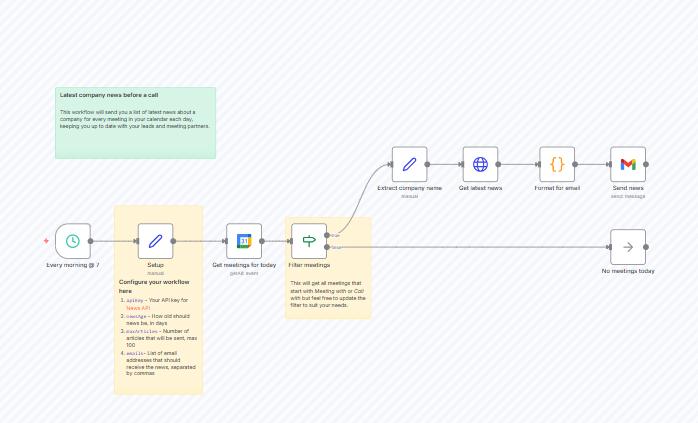This screenshot has width=698, height=423.
Task: Click the Every morning schedule trigger node
Action: [x=73, y=241]
